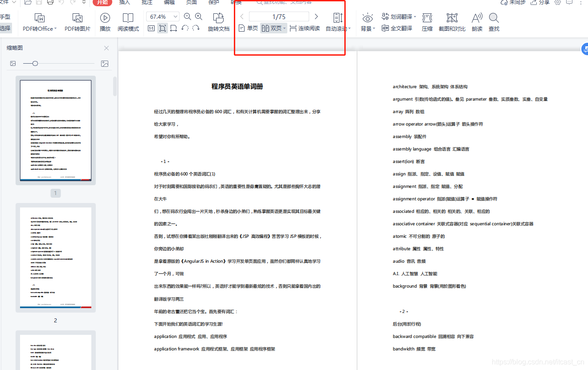Enable 连续阅读 continuous reading
Image resolution: width=588 pixels, height=370 pixels.
coord(305,28)
